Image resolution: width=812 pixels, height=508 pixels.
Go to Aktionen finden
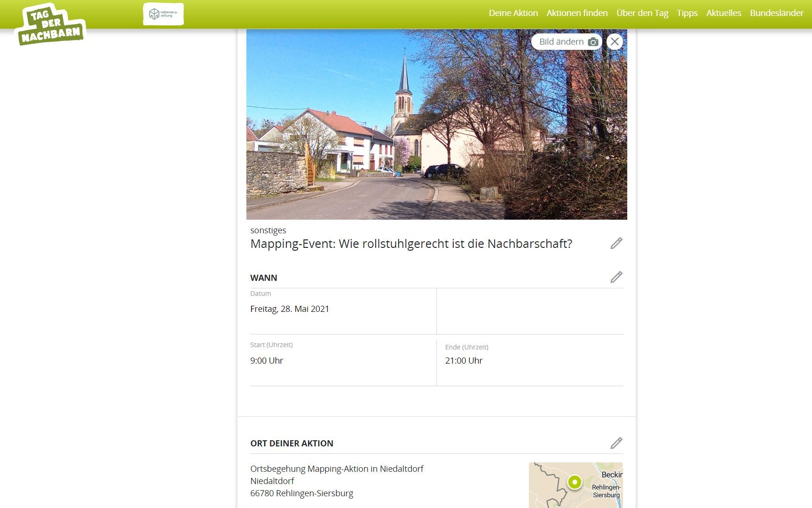pyautogui.click(x=577, y=13)
